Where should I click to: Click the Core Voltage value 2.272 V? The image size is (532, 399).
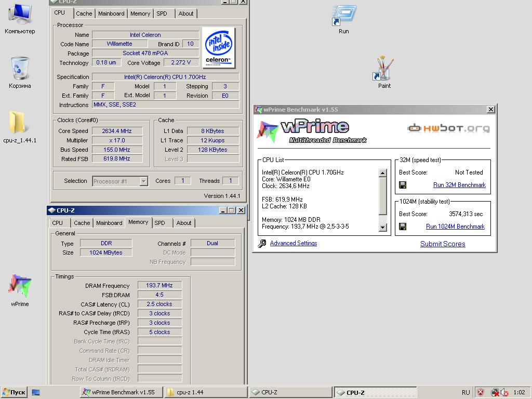(181, 62)
